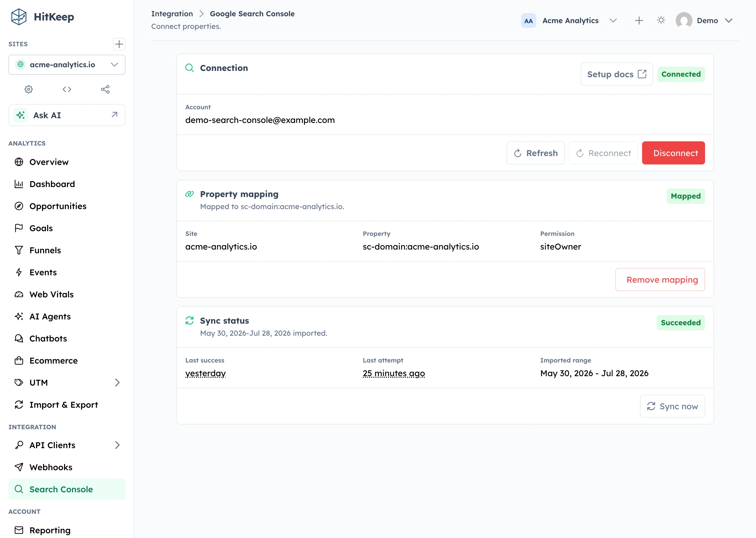Click the Connection search icon
This screenshot has width=756, height=538.
190,68
